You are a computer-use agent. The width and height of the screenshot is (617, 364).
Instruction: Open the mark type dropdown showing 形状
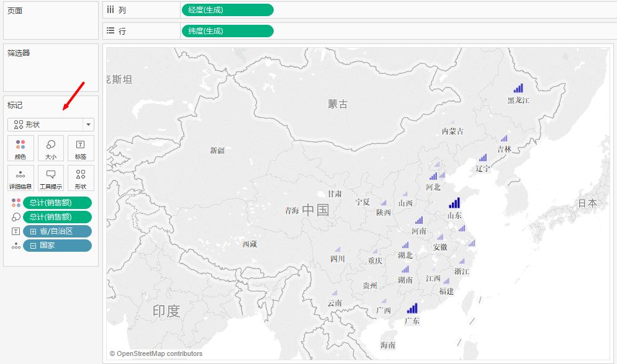tap(51, 125)
